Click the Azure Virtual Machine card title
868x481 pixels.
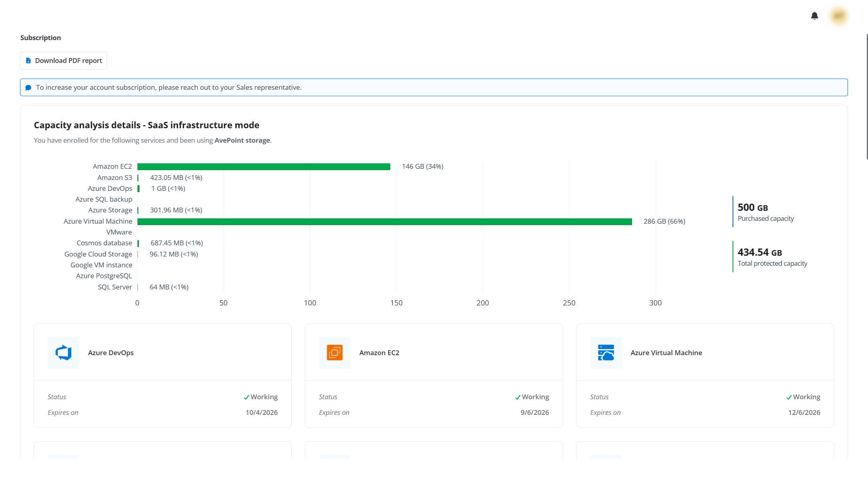tap(666, 353)
